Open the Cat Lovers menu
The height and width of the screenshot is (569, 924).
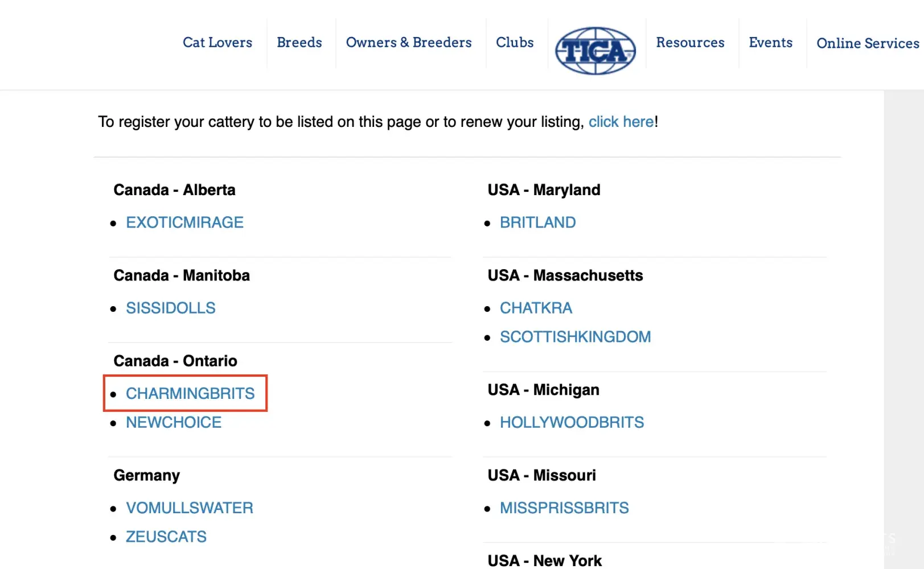[x=217, y=43]
